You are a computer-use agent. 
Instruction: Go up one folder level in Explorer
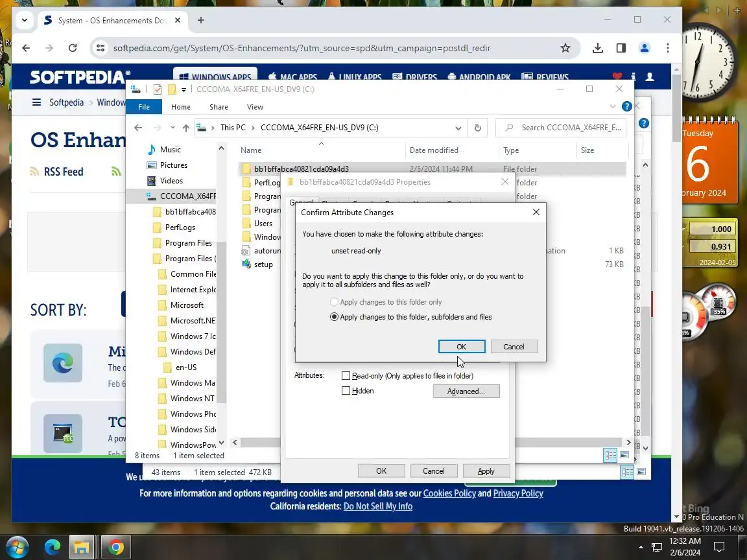[x=186, y=128]
